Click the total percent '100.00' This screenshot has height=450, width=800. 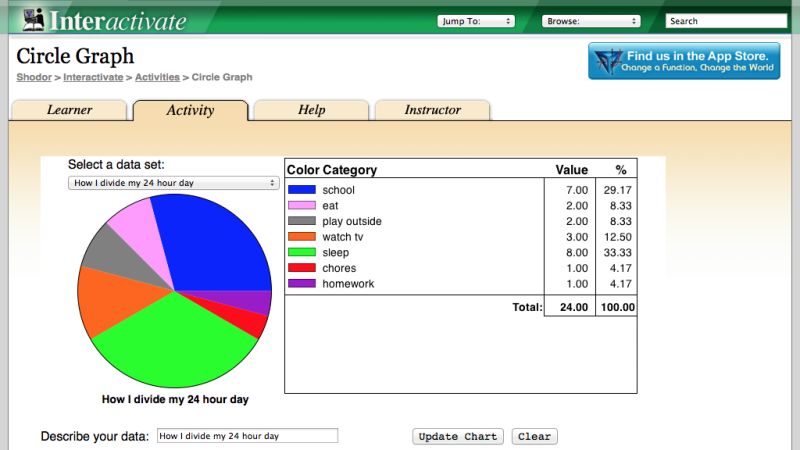click(617, 307)
